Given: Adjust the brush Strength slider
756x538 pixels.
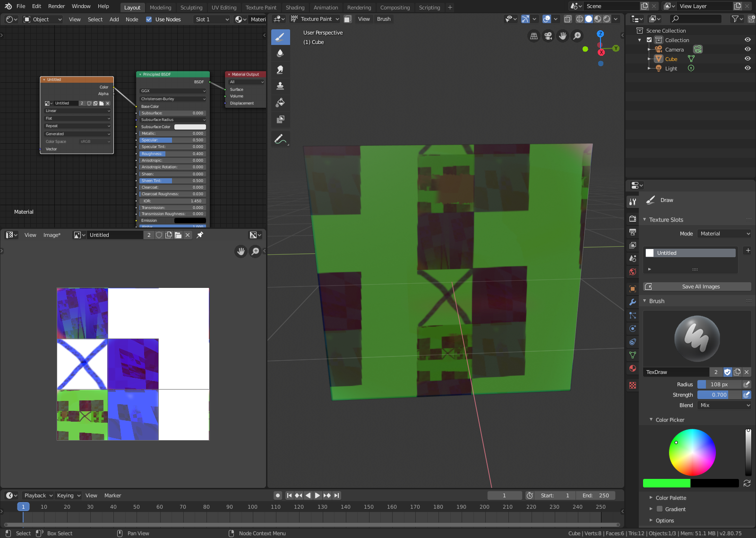Looking at the screenshot, I should (720, 395).
